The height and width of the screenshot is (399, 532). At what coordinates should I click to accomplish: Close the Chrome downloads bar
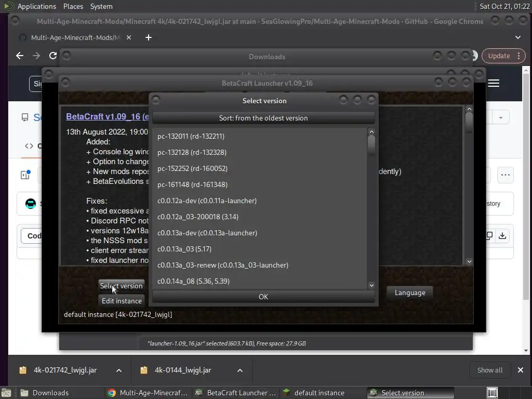coord(521,370)
